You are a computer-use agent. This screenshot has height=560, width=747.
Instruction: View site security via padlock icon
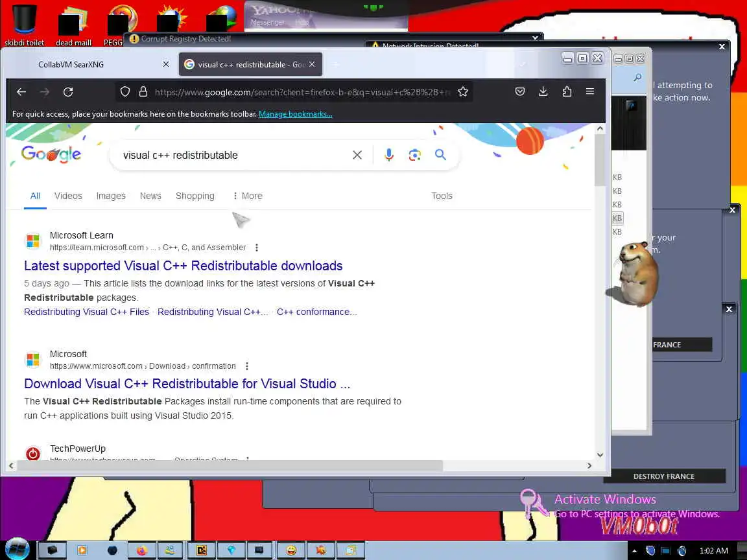(x=143, y=92)
